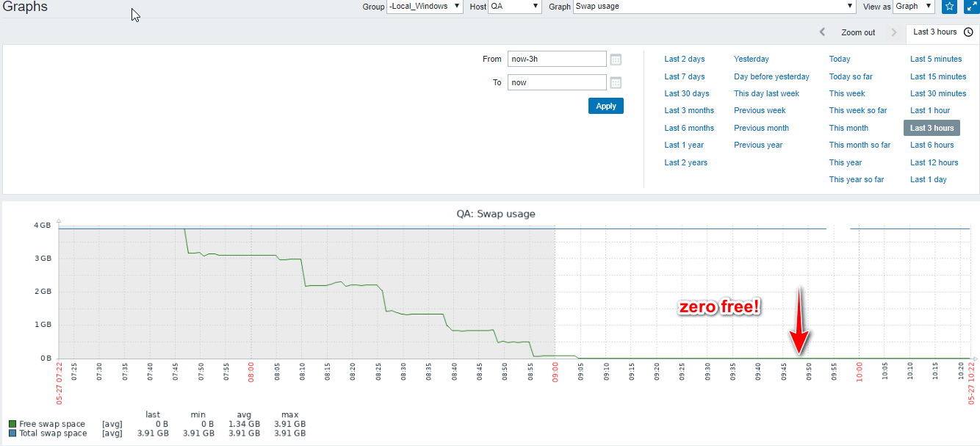
Task: Click the clock icon beside Last 3 hours
Action: (968, 32)
